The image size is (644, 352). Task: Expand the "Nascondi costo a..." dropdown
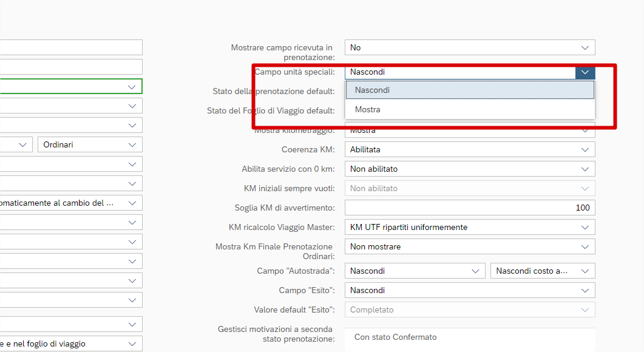[585, 271]
